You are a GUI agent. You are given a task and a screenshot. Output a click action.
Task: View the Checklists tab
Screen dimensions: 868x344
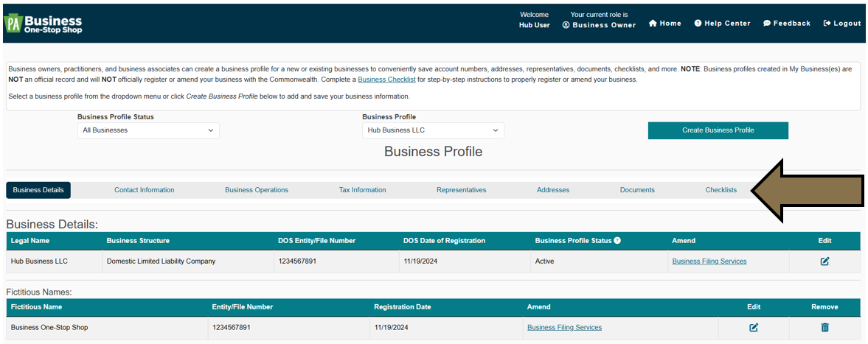pyautogui.click(x=721, y=190)
